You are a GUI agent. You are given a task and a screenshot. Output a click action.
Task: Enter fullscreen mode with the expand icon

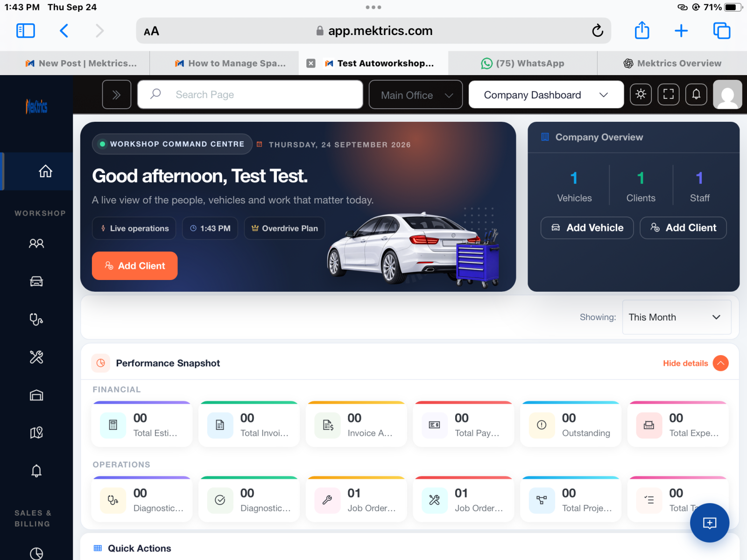[x=669, y=94]
